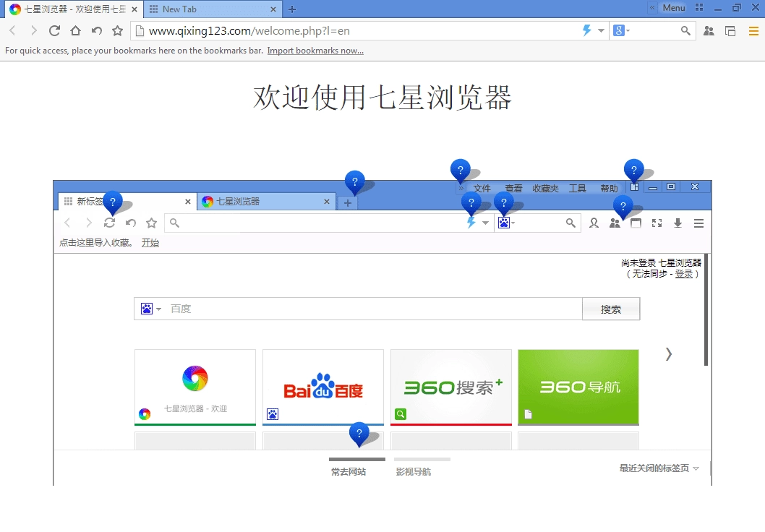Image resolution: width=765 pixels, height=532 pixels.
Task: Click the question marker over the Baidu paw icon
Action: (x=504, y=203)
